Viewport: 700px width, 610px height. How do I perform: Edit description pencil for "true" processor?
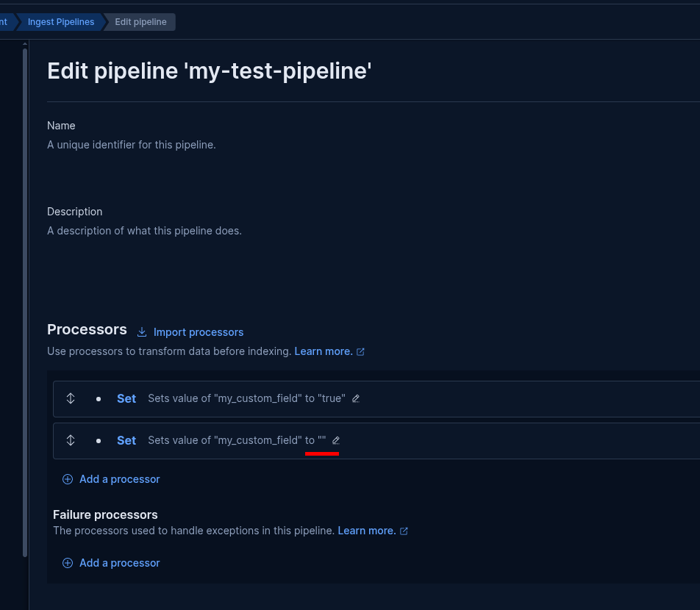[356, 398]
